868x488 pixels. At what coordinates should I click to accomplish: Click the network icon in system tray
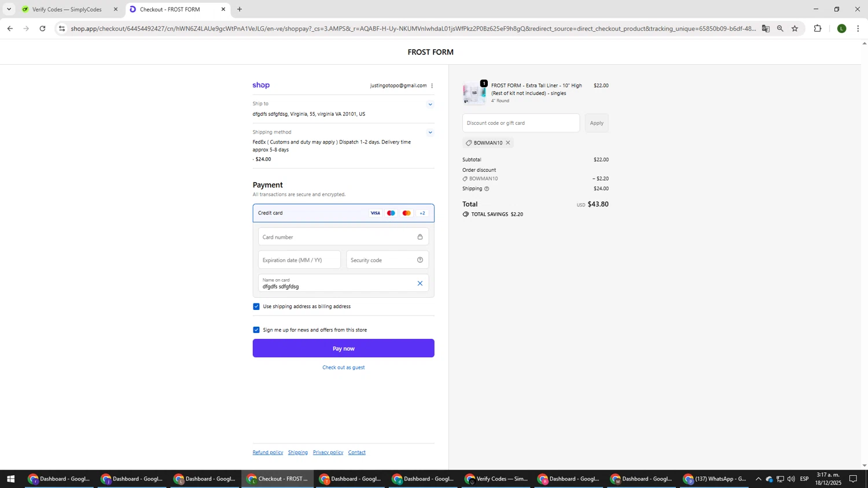point(780,479)
